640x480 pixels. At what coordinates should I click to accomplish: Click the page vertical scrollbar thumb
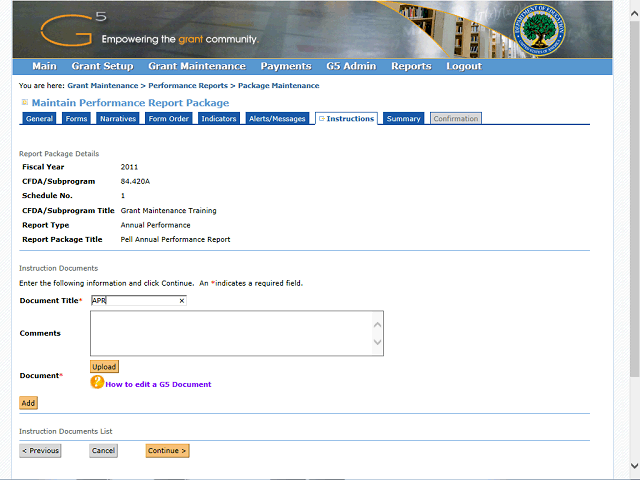point(634,199)
